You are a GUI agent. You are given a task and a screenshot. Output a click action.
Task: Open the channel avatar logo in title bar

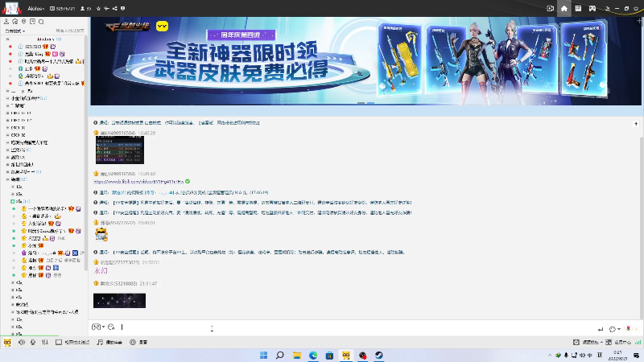click(11, 8)
